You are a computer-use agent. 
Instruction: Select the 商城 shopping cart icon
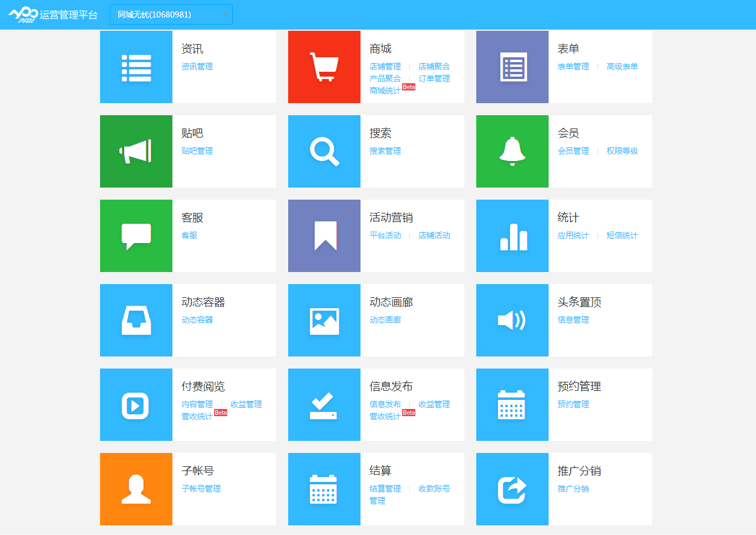tap(324, 66)
